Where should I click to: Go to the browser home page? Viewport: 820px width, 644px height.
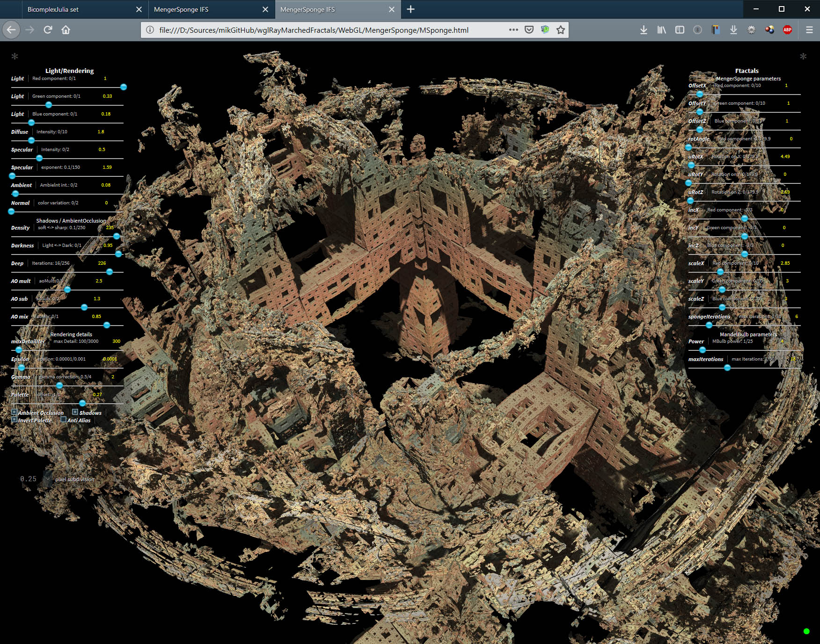click(x=66, y=30)
